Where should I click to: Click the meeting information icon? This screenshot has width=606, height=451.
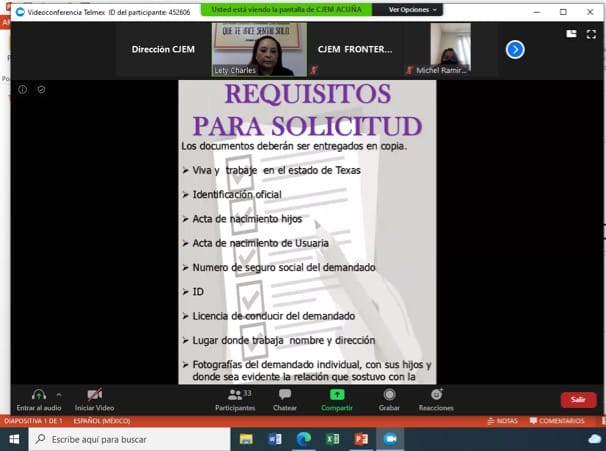pyautogui.click(x=23, y=89)
